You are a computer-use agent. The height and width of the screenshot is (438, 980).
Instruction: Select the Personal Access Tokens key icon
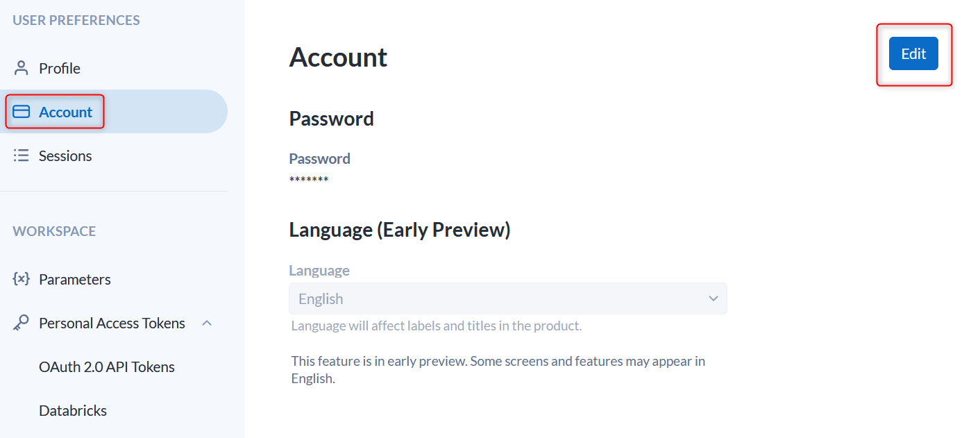21,322
